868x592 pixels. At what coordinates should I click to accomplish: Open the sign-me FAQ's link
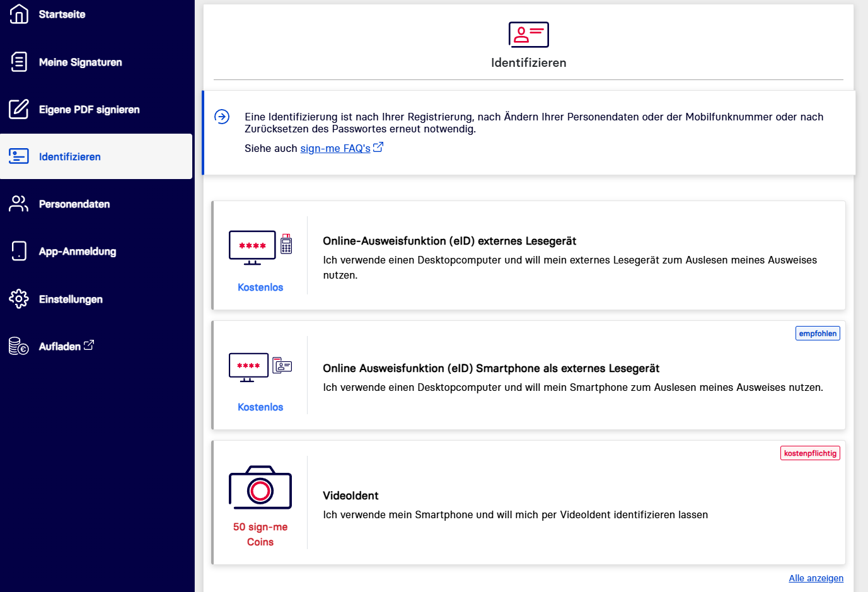(335, 148)
